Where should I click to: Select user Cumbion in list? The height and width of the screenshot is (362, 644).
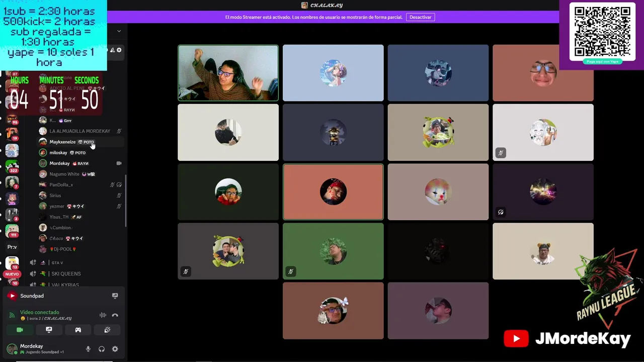[80, 228]
